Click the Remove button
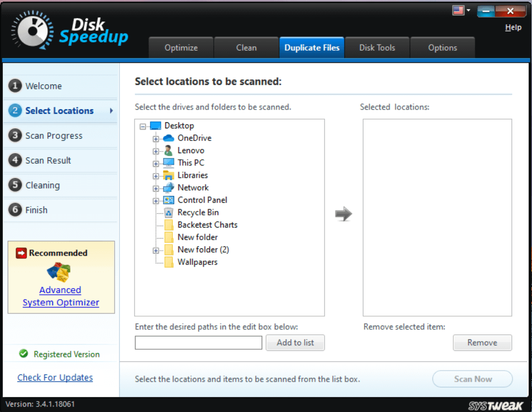This screenshot has height=412, width=532. point(482,343)
